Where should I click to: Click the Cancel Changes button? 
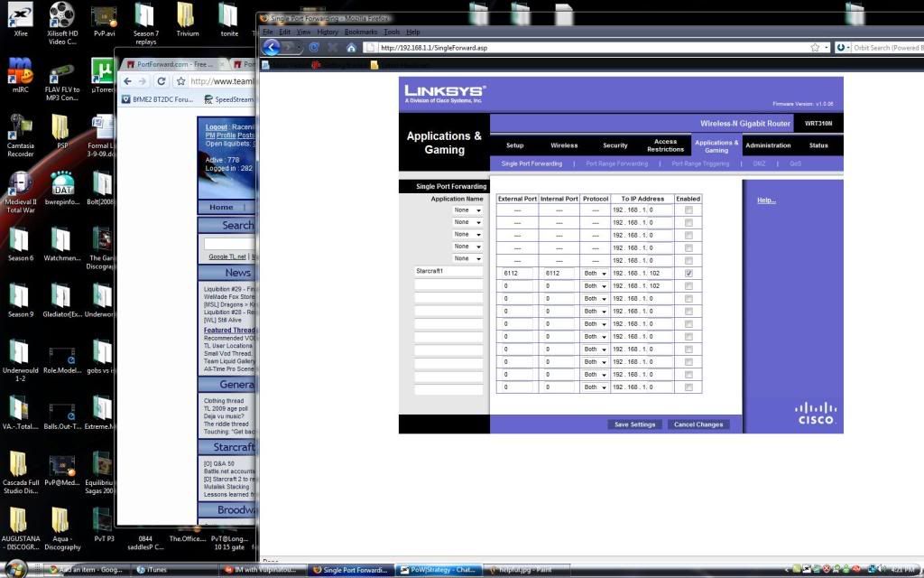pyautogui.click(x=698, y=424)
